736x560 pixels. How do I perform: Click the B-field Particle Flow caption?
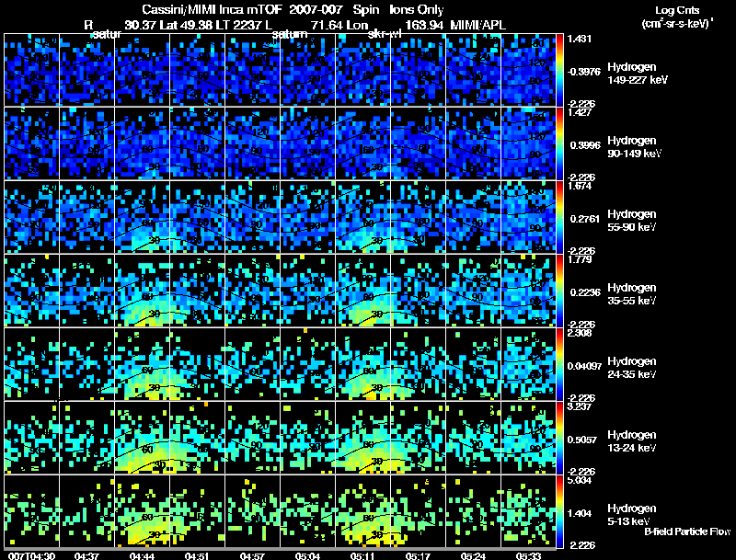(687, 531)
